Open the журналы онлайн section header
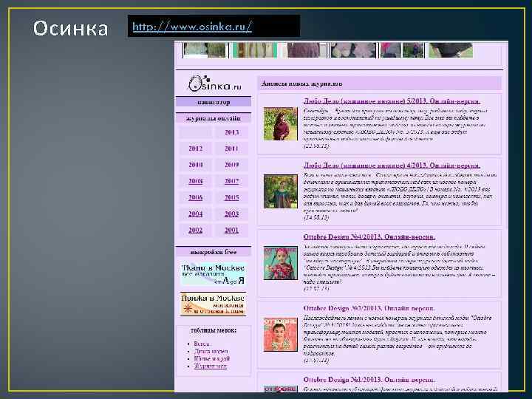Viewport: 532px width, 399px height. pos(214,118)
